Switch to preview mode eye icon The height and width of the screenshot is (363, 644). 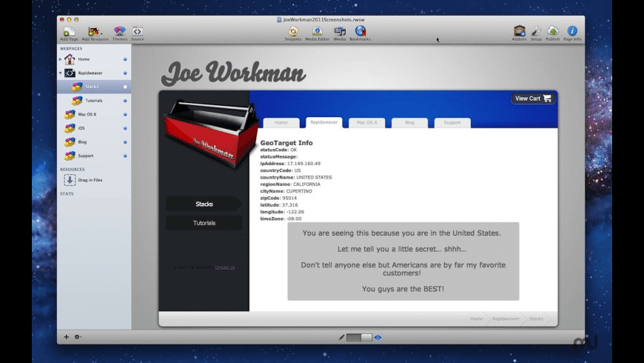click(x=378, y=338)
